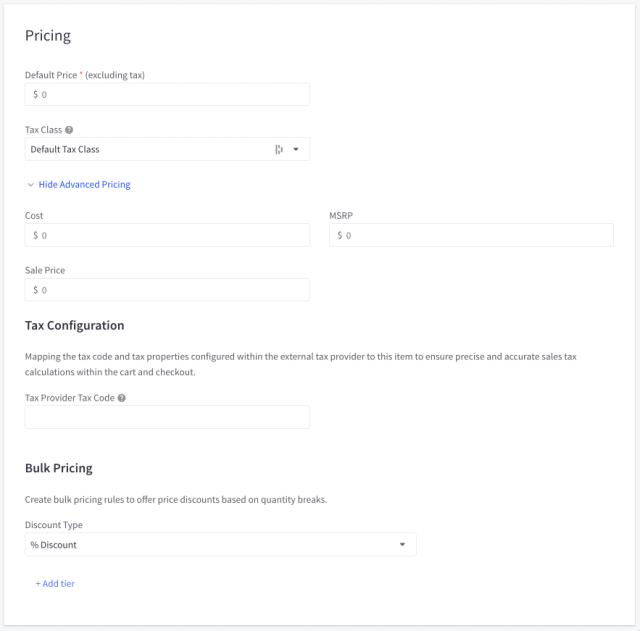Collapse advanced pricing using the chevron icon
The image size is (640, 631).
tap(30, 185)
